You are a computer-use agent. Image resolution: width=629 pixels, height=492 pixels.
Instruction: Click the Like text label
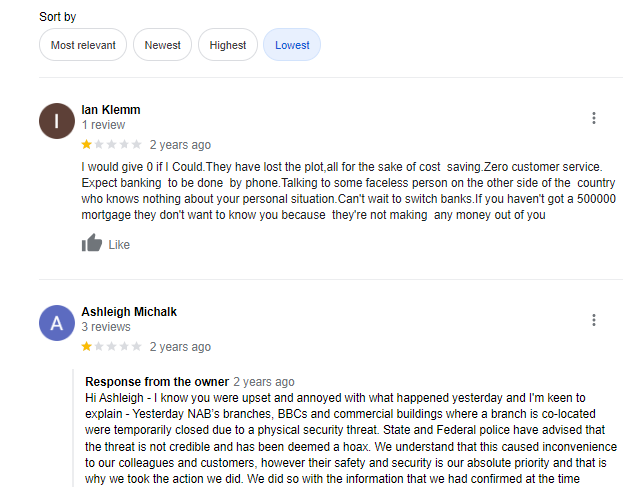pos(119,245)
